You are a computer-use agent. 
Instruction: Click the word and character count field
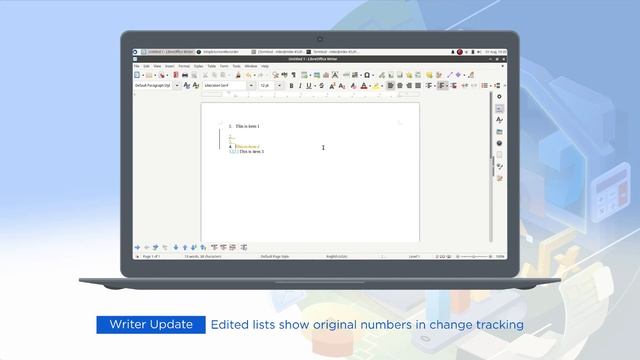[203, 256]
